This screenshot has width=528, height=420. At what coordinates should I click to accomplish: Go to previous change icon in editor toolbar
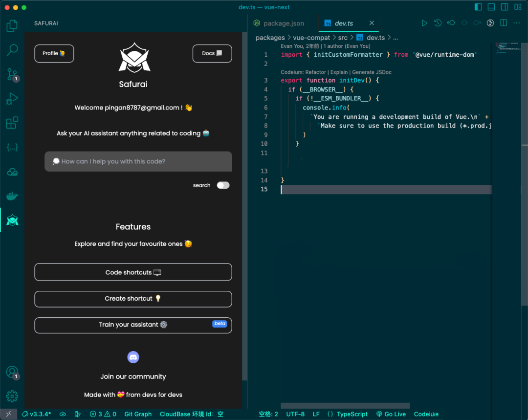pyautogui.click(x=451, y=23)
